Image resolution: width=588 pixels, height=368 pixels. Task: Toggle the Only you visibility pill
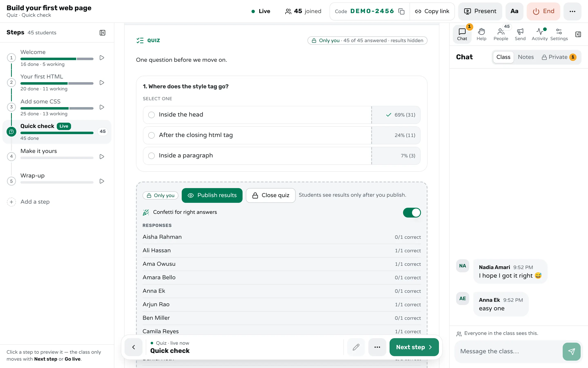(x=160, y=195)
